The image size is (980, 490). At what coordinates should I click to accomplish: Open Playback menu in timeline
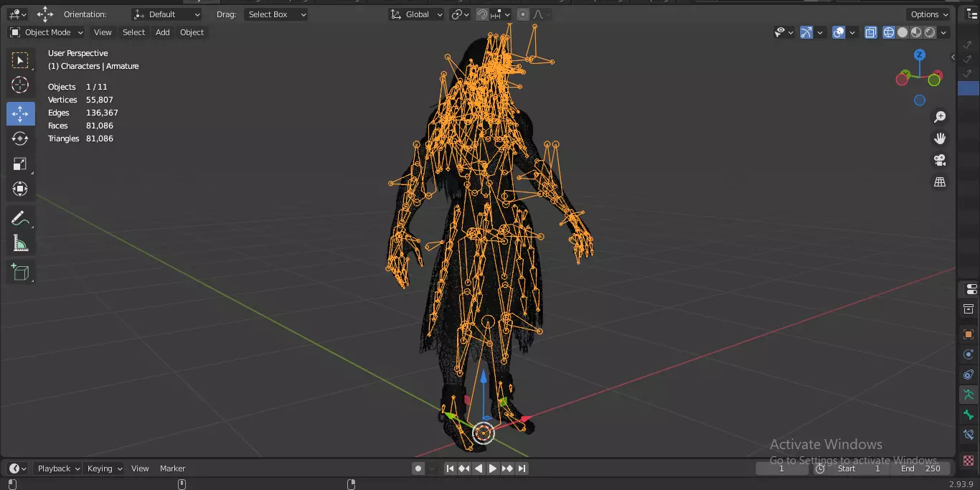tap(58, 468)
